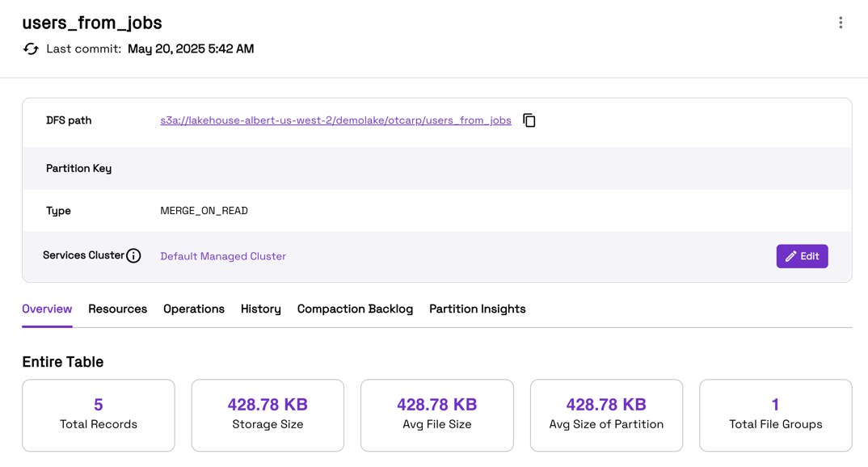Click the Type row label
This screenshot has width=868, height=467.
tap(58, 211)
